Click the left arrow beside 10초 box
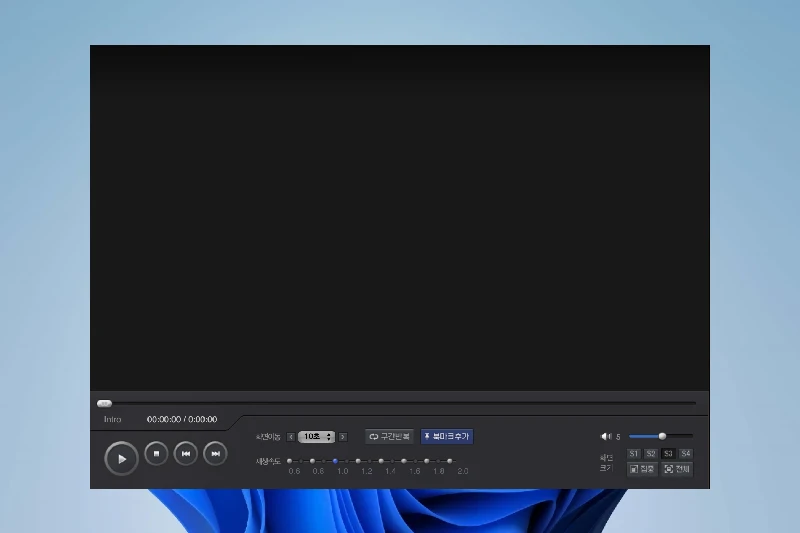This screenshot has height=533, width=800. pyautogui.click(x=291, y=437)
